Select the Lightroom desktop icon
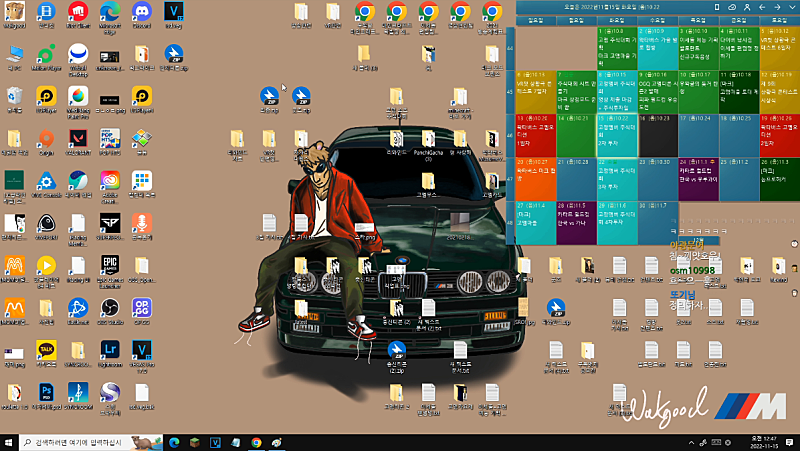Screen dimensions: 800x451 109,349
